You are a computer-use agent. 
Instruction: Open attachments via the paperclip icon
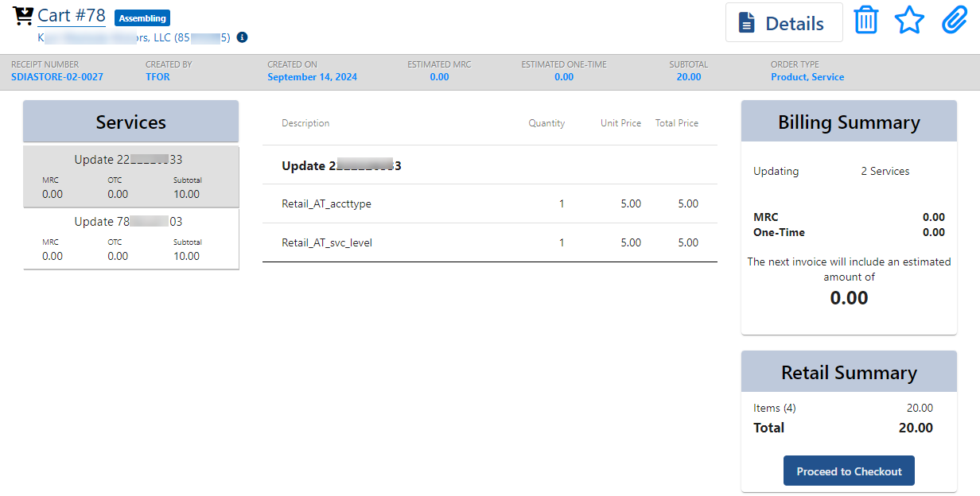pyautogui.click(x=954, y=21)
